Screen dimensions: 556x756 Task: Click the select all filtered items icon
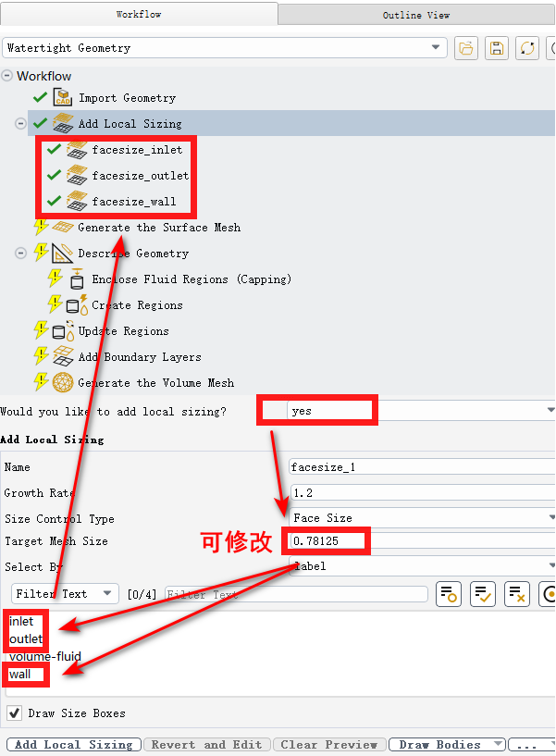click(x=483, y=594)
